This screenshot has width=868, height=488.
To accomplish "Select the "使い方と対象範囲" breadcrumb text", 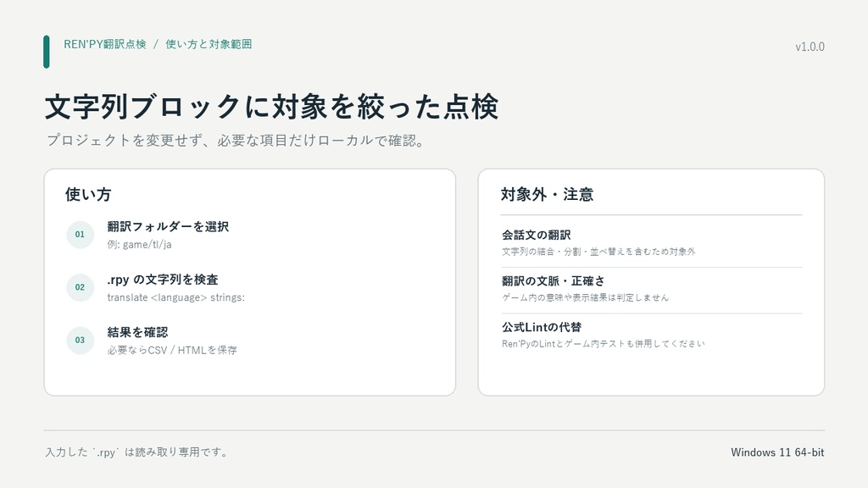I will pos(209,44).
